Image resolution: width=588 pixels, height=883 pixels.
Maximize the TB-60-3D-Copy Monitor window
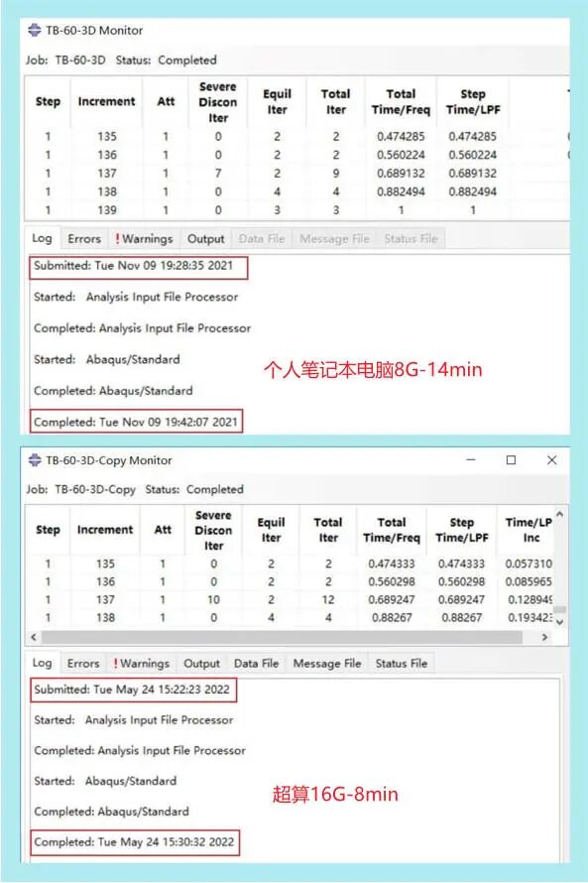(x=511, y=459)
